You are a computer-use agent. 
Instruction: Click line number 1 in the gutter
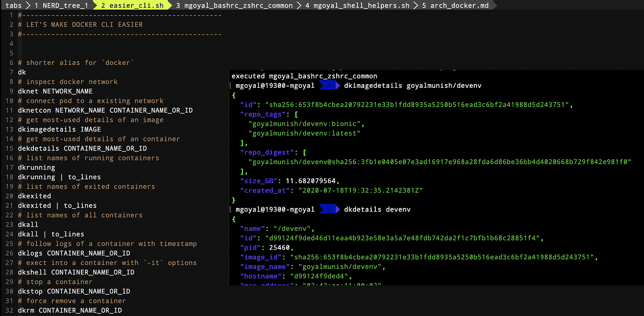tap(11, 15)
